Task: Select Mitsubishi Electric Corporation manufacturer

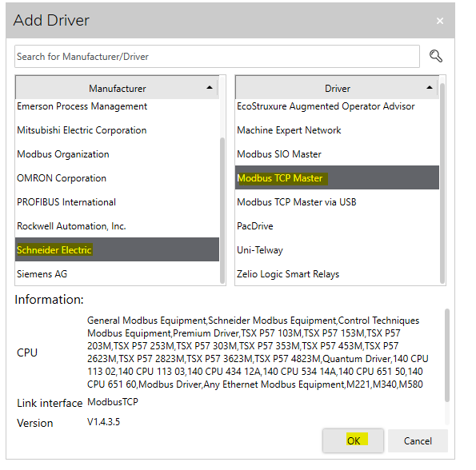Action: [117, 130]
